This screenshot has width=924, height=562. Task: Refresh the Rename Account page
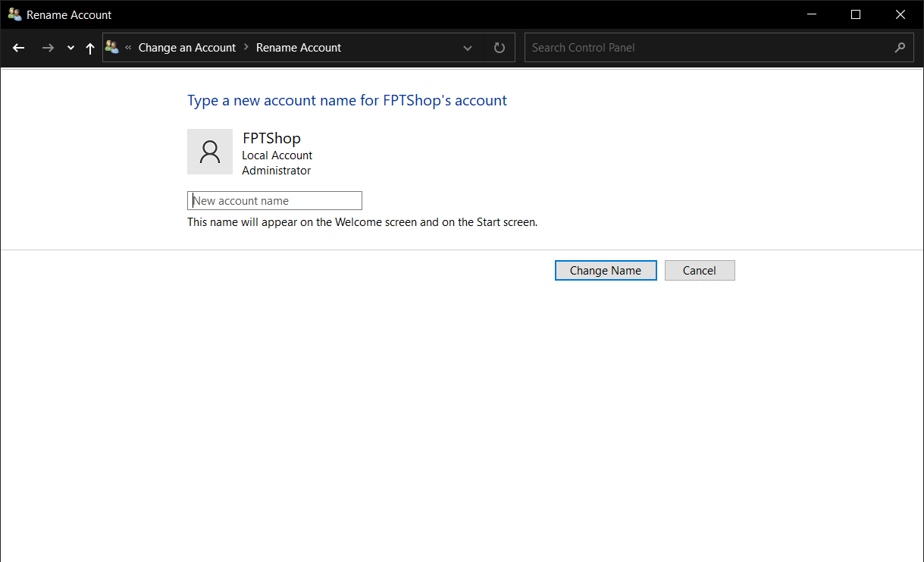click(499, 47)
